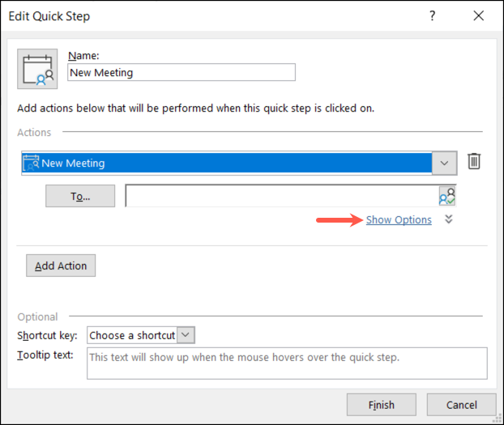Image resolution: width=504 pixels, height=425 pixels.
Task: Cancel the quick step edit
Action: pyautogui.click(x=461, y=405)
